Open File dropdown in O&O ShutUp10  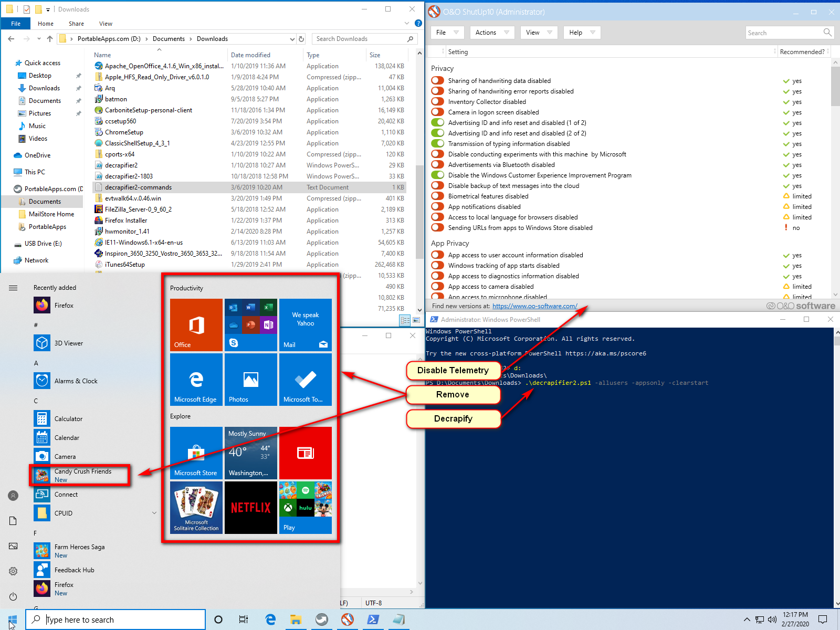point(447,33)
